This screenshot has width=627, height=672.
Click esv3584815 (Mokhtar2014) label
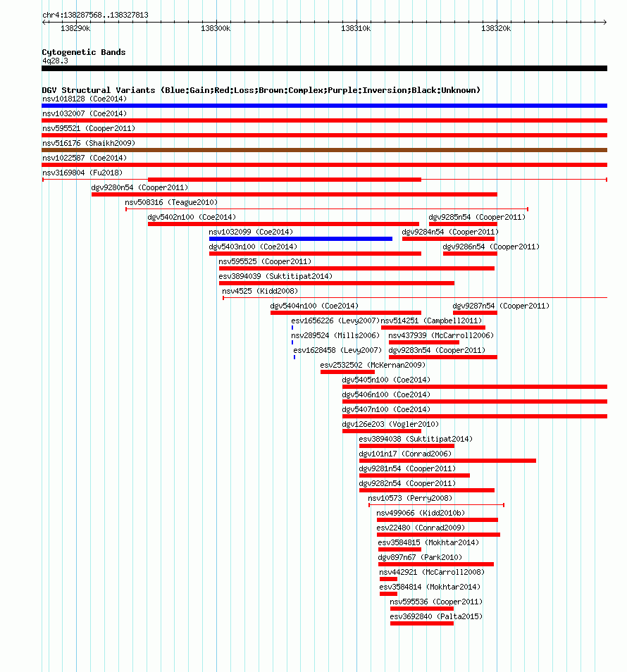coord(428,542)
